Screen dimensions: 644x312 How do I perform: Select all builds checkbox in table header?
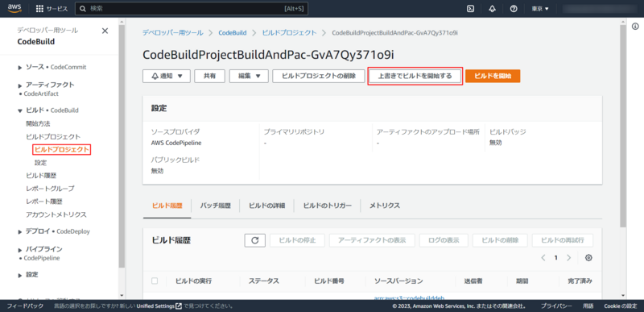point(155,281)
